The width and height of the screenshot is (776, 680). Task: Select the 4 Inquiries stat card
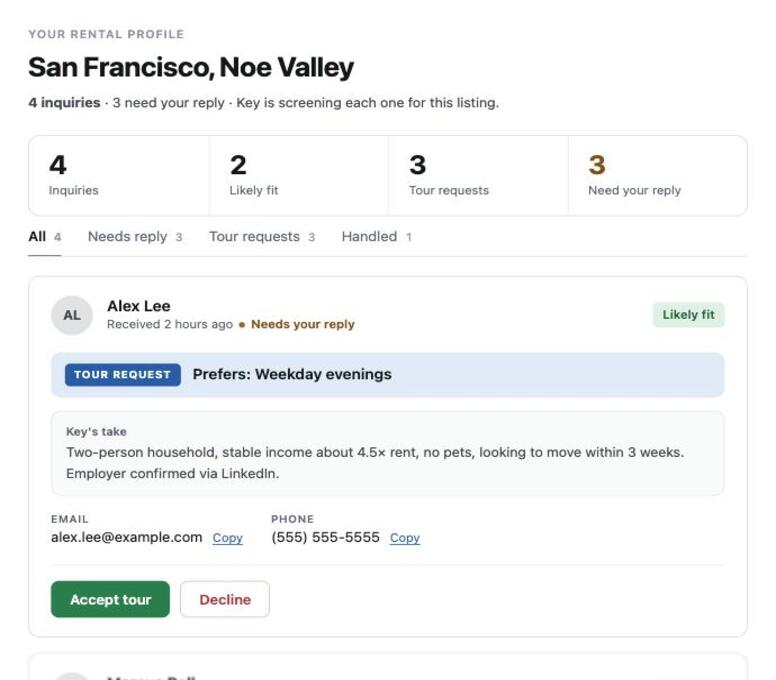tap(119, 176)
